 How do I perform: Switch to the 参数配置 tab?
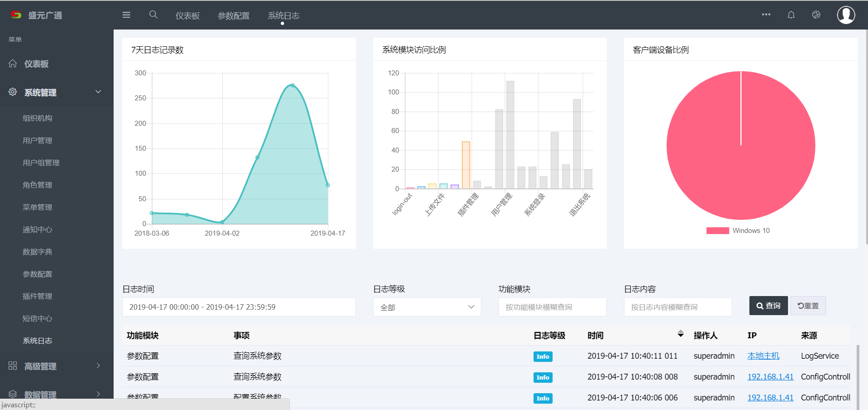tap(234, 15)
